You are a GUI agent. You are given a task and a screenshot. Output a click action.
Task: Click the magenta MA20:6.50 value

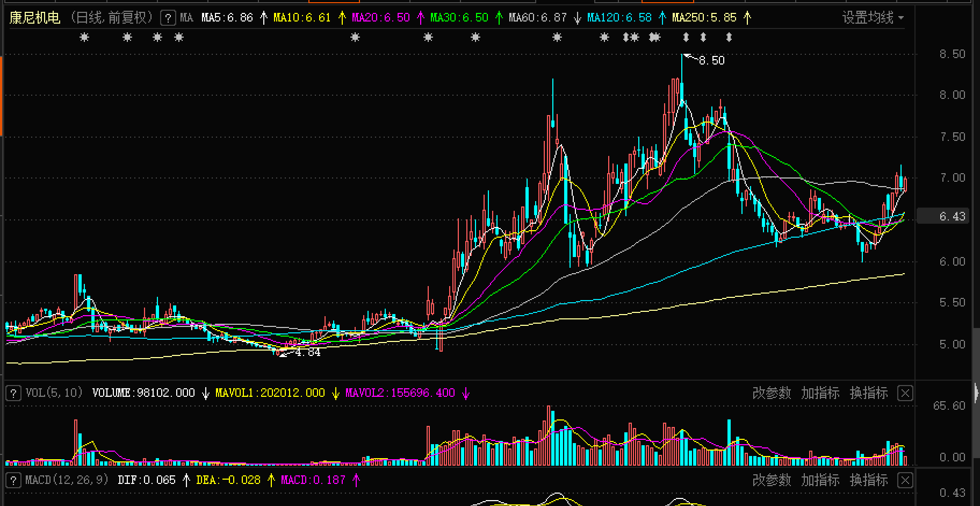point(380,18)
